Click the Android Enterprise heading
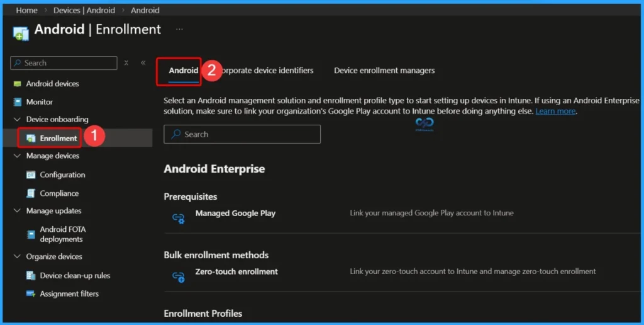This screenshot has height=325, width=644. (214, 169)
